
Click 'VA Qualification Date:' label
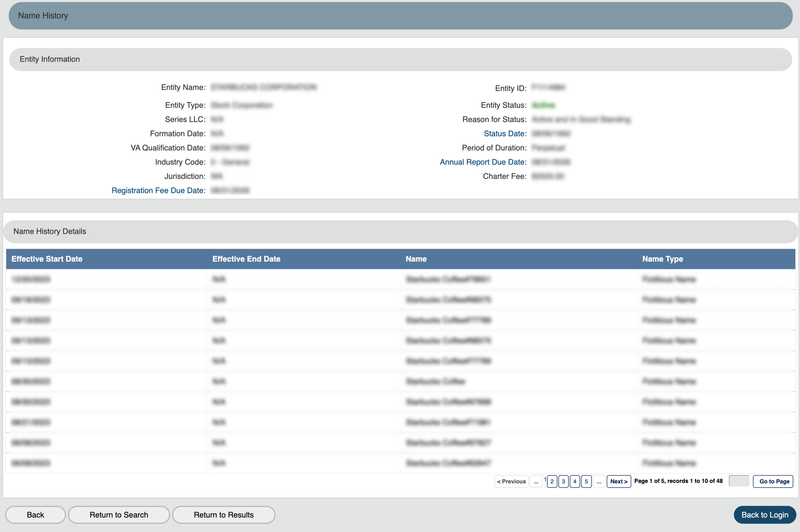[x=168, y=148]
